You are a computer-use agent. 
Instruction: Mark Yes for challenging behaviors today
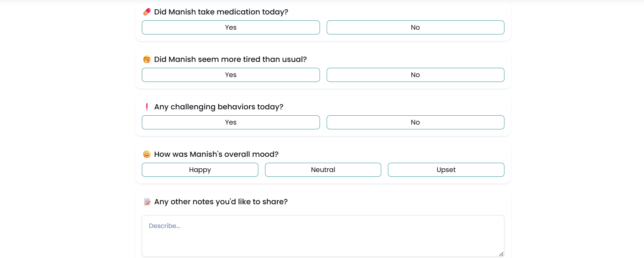(231, 122)
